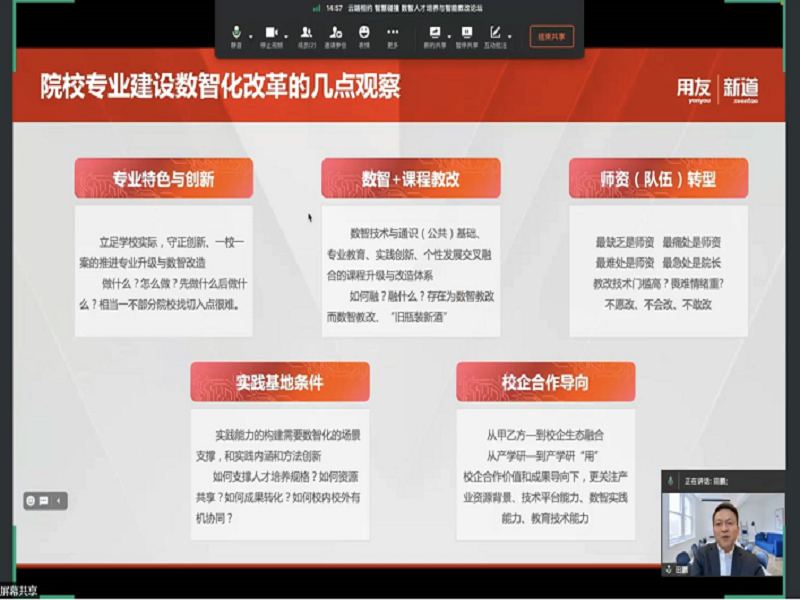Click the red End Share button
This screenshot has width=800, height=600.
[x=551, y=36]
